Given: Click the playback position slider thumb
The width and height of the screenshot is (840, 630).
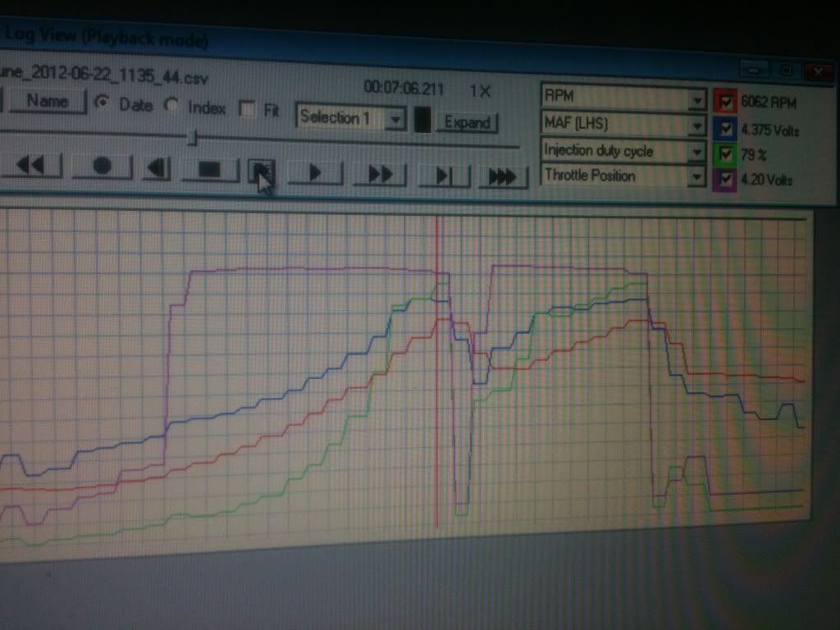Looking at the screenshot, I should tap(193, 138).
